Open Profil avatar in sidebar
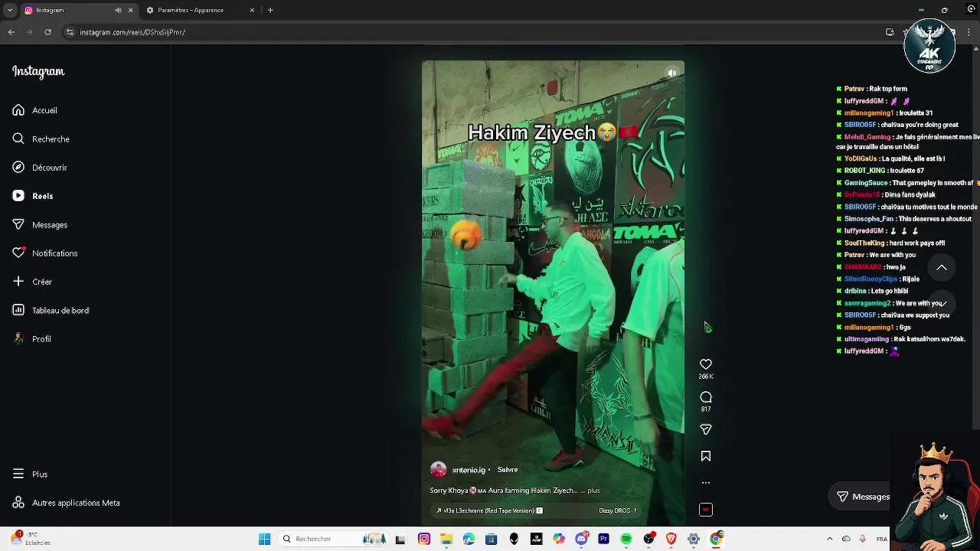The image size is (980, 551). tap(18, 338)
